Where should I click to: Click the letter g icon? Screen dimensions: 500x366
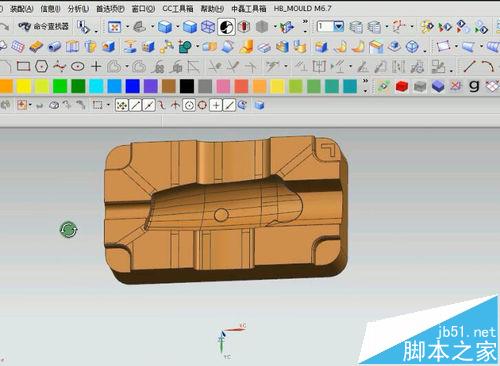pyautogui.click(x=474, y=86)
